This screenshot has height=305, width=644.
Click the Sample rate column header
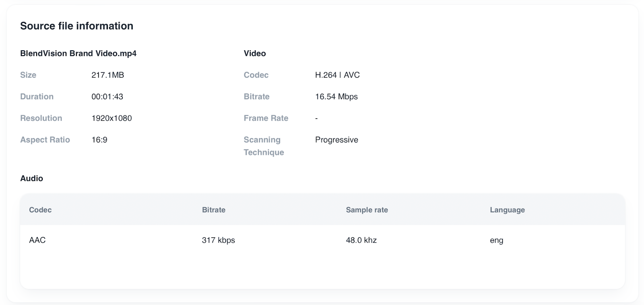(367, 210)
